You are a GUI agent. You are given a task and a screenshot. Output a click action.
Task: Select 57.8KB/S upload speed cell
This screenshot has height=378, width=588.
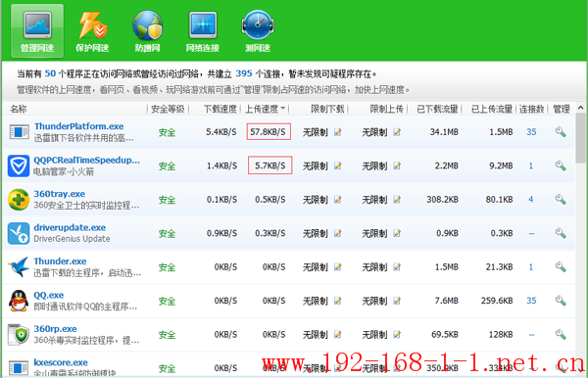269,131
